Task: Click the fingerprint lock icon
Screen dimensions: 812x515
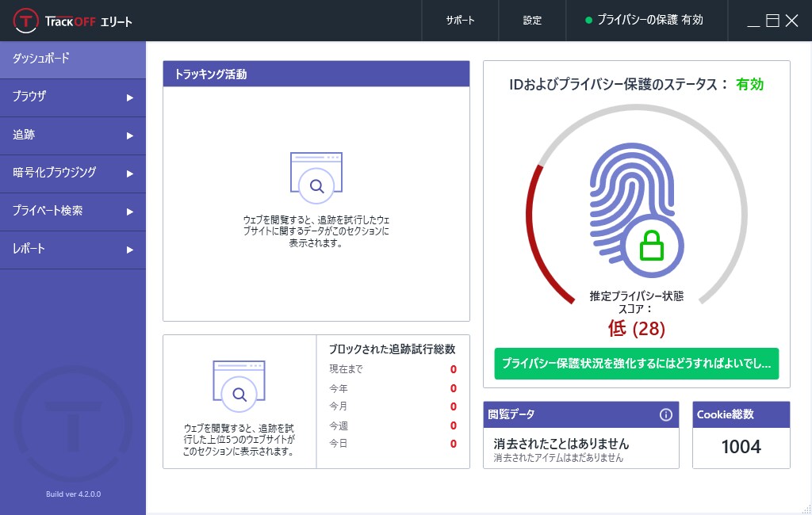Action: pos(637,210)
